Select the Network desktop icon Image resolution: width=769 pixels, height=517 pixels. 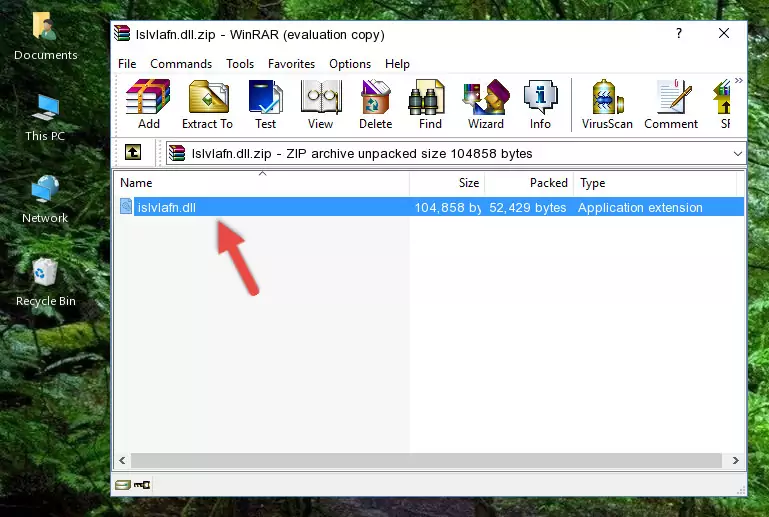[45, 199]
